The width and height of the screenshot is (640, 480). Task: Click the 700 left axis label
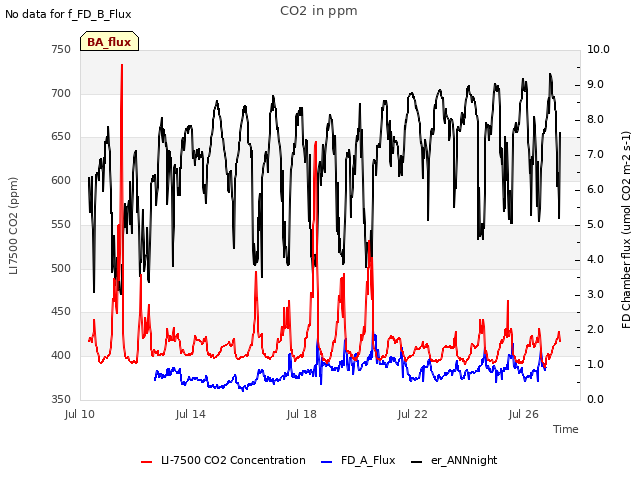[61, 93]
